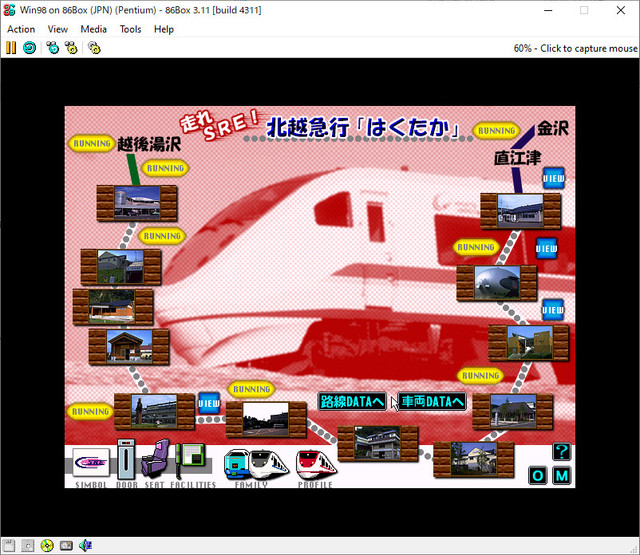Open the first floppy drive status icon
The height and width of the screenshot is (555, 640).
(x=9, y=545)
